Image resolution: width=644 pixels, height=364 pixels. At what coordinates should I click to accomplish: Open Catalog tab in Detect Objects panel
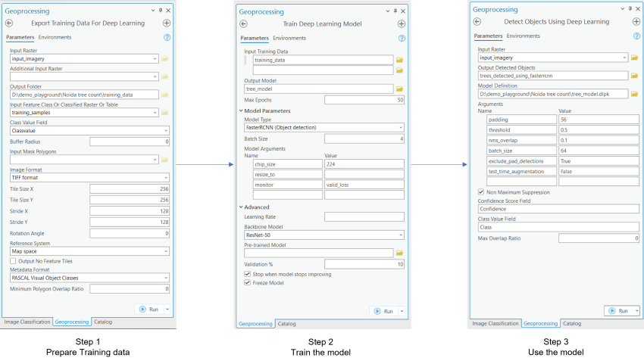click(x=572, y=323)
